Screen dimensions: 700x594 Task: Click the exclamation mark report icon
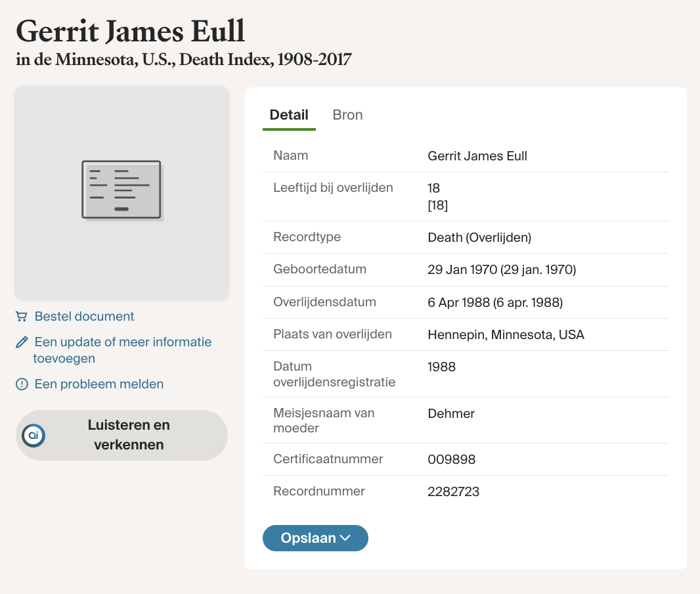pos(22,384)
